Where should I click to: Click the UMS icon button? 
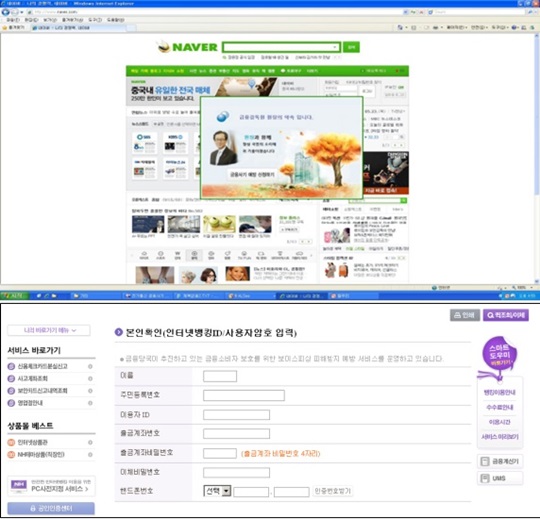[500, 478]
